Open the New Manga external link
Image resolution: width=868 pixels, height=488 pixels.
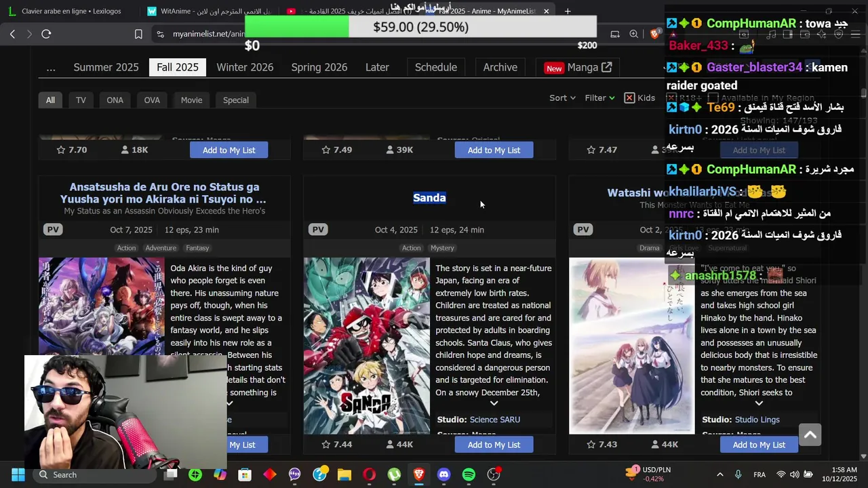[578, 67]
